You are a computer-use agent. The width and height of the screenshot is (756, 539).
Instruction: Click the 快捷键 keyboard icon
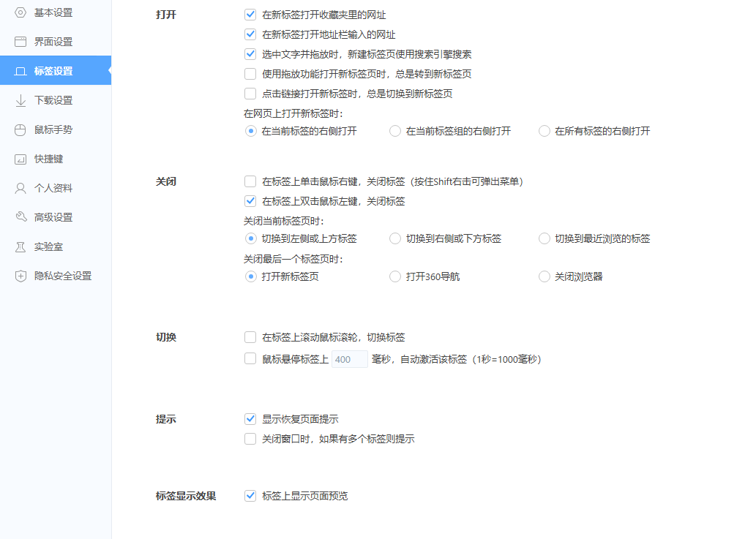click(20, 159)
